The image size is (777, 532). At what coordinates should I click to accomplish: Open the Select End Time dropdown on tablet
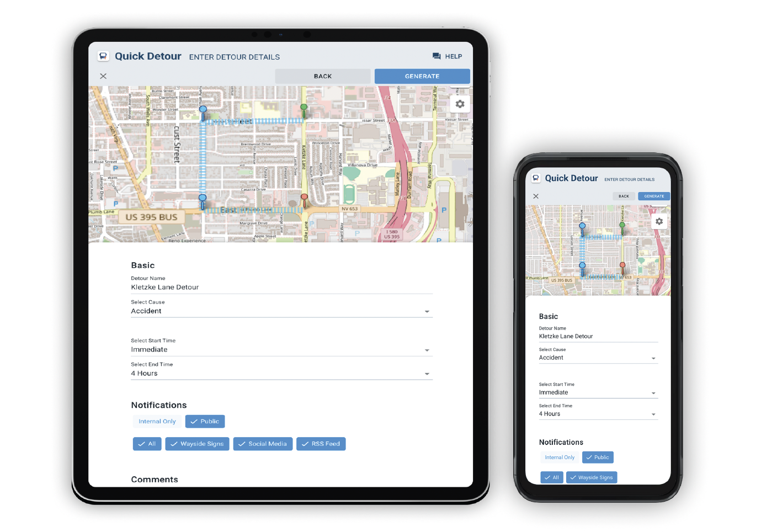tap(281, 374)
